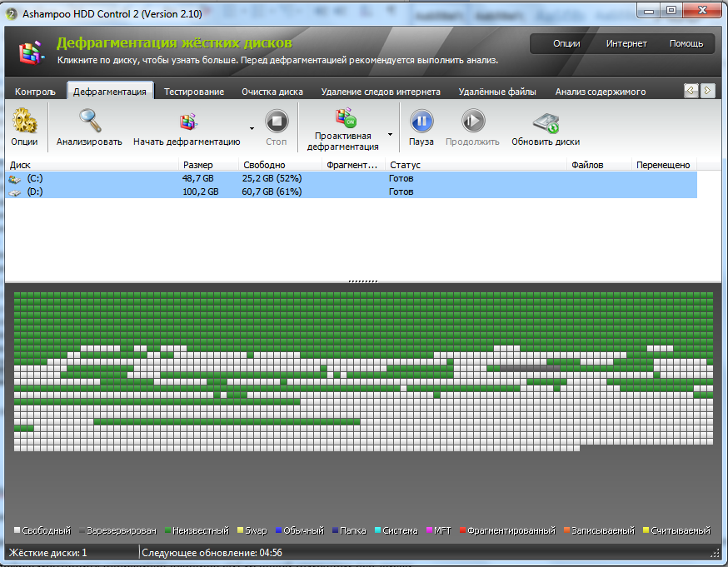This screenshot has height=567, width=728.
Task: Minimize the Ashampoo HDD Control window
Action: [x=649, y=11]
